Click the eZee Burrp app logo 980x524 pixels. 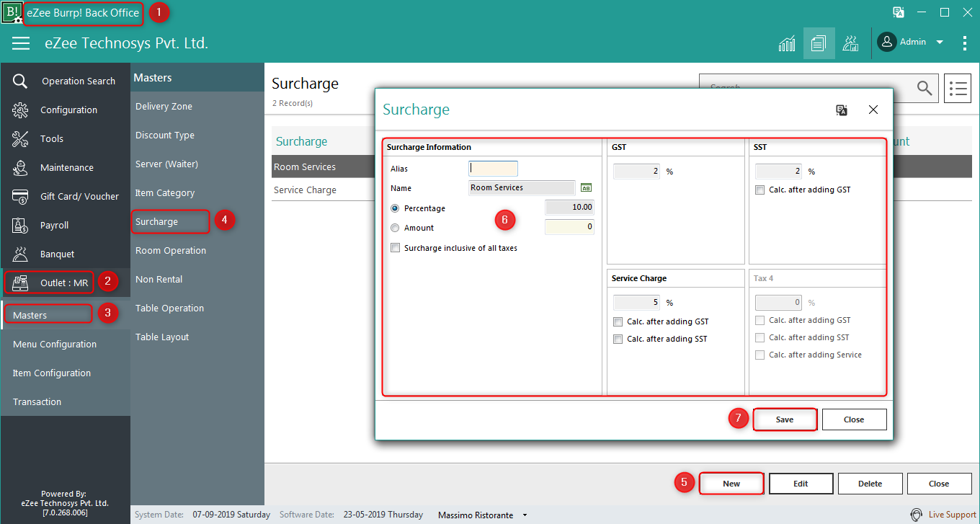12,12
